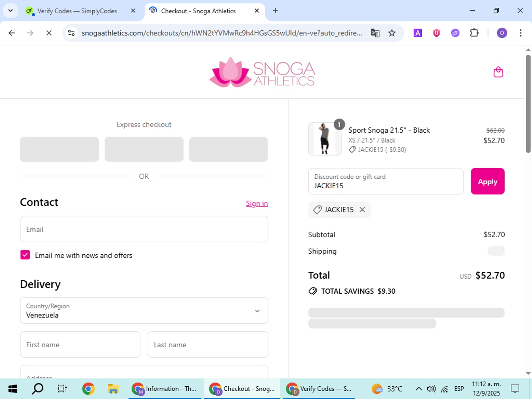This screenshot has height=399, width=532.
Task: Click the scroll down arrow of the page
Action: [x=528, y=373]
